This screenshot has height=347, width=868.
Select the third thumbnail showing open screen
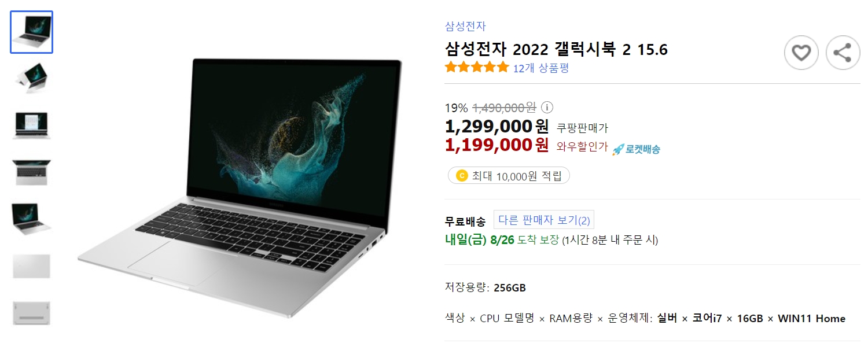pyautogui.click(x=32, y=125)
